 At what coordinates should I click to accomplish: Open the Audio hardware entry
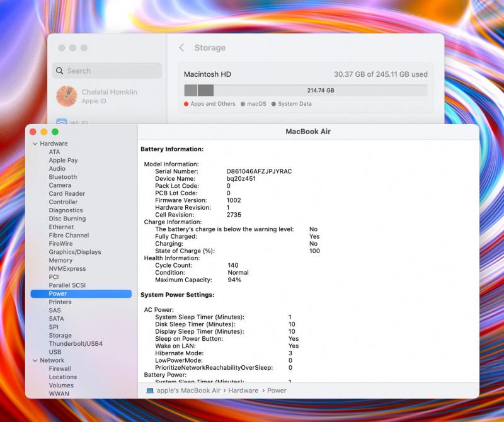point(57,168)
